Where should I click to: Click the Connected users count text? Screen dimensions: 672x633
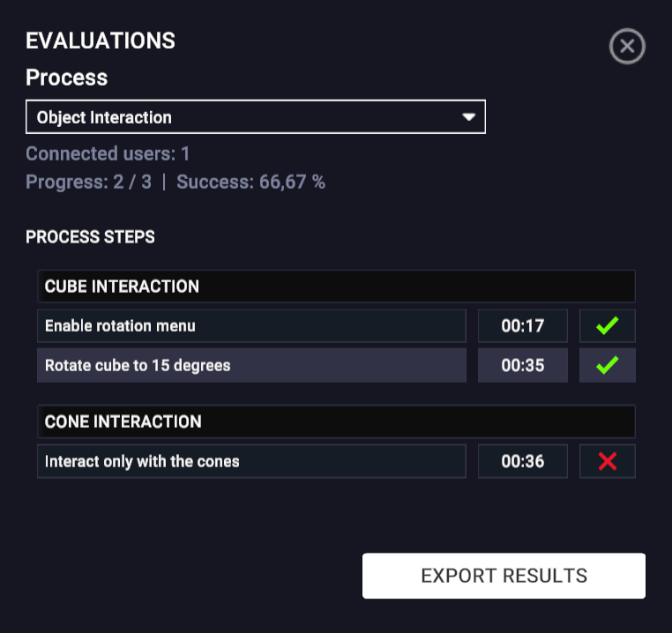click(x=108, y=154)
